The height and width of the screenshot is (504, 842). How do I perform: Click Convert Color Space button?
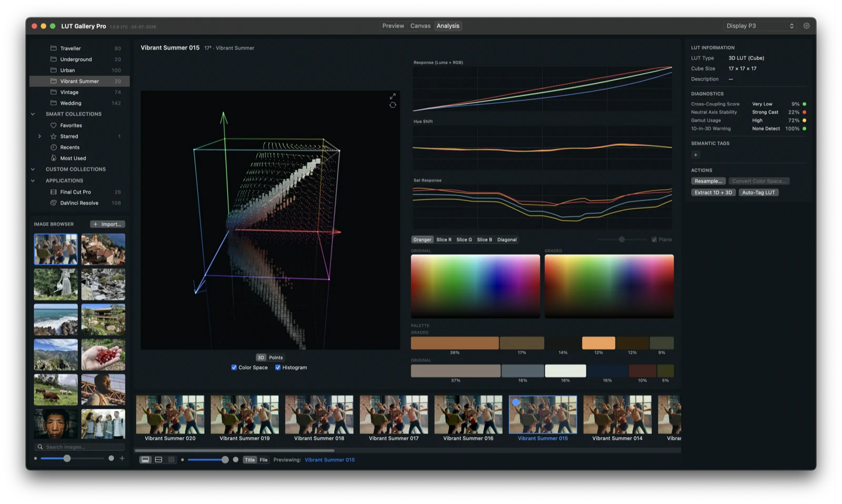click(759, 181)
